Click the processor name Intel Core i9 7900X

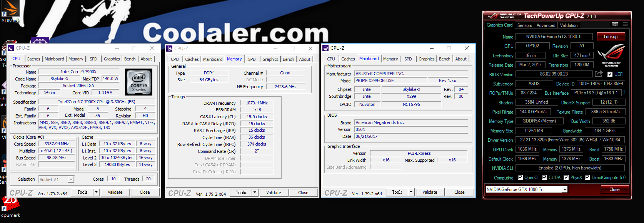pos(78,72)
